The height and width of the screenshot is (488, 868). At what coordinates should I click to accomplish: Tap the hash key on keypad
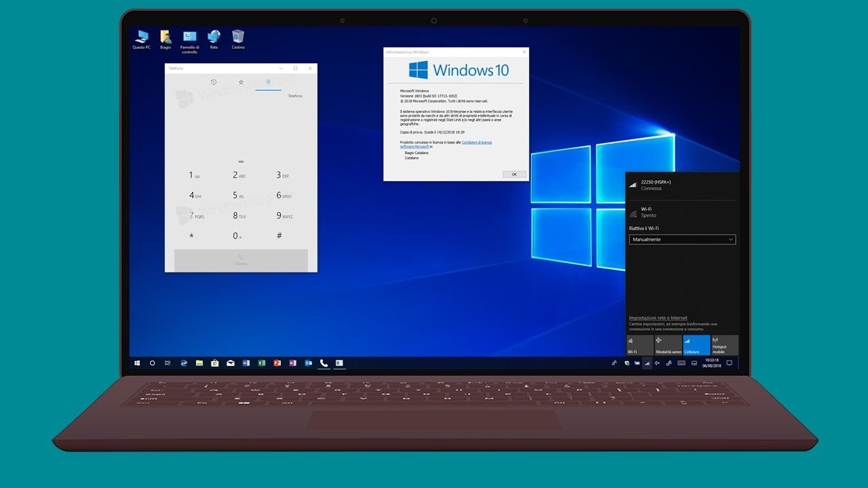(279, 236)
